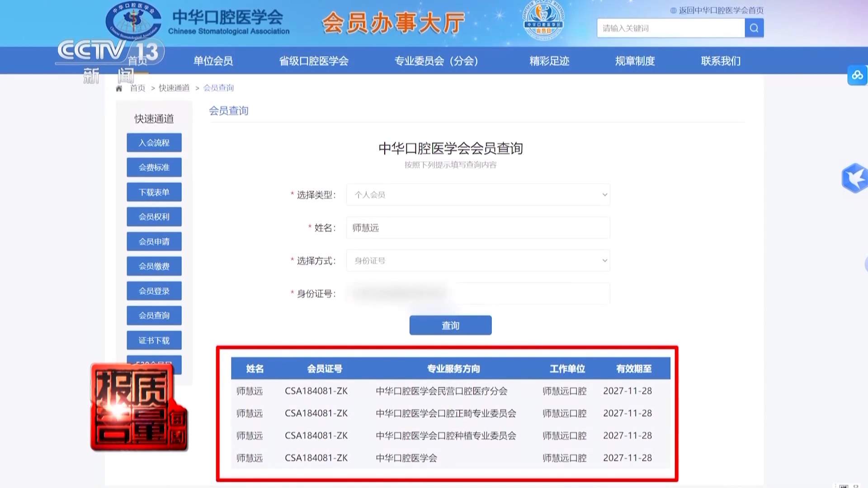Open the 返回中华口腔医学会首页 link
The width and height of the screenshot is (868, 488).
[x=719, y=10]
